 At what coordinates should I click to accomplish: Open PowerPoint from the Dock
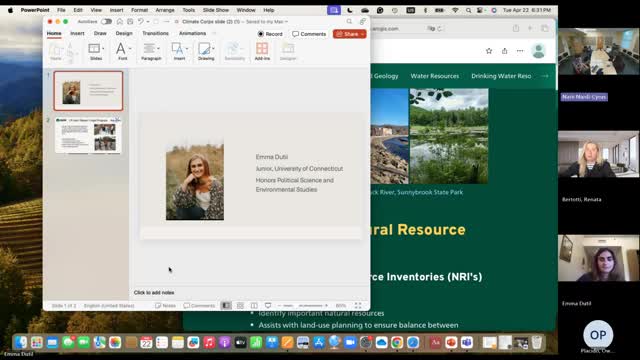tap(451, 342)
